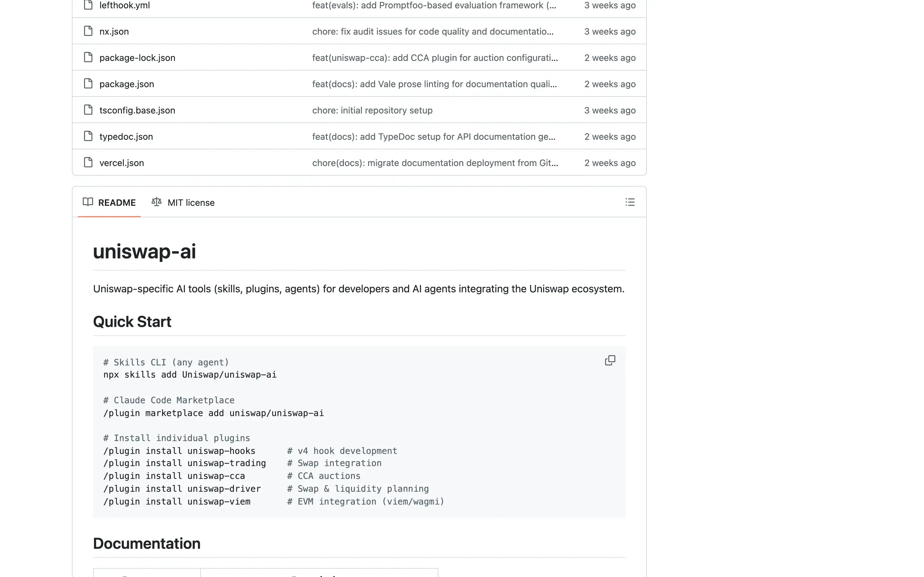Image resolution: width=924 pixels, height=577 pixels.
Task: Click '2 weeks ago' beside package.json
Action: click(x=609, y=84)
